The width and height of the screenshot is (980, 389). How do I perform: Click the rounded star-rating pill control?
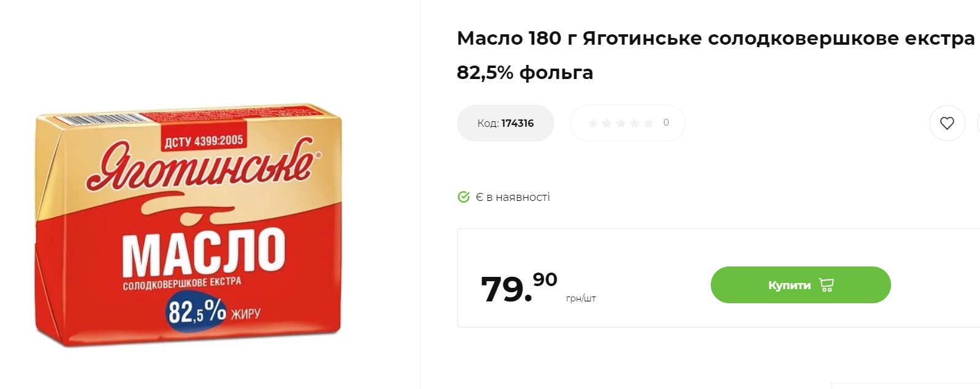(627, 123)
